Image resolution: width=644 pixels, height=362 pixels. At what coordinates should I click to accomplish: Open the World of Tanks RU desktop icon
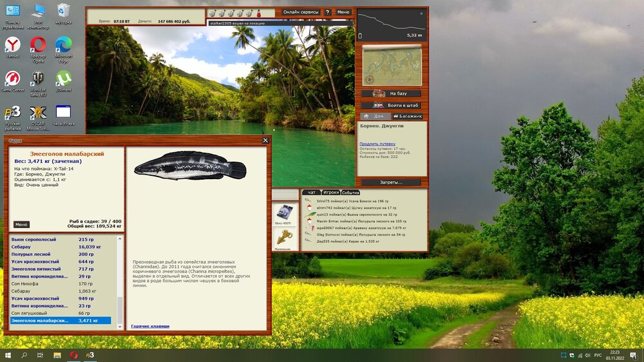38,81
